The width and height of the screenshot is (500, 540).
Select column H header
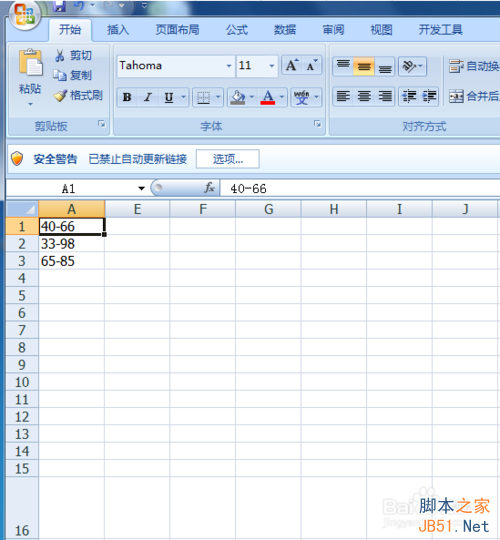tap(334, 209)
